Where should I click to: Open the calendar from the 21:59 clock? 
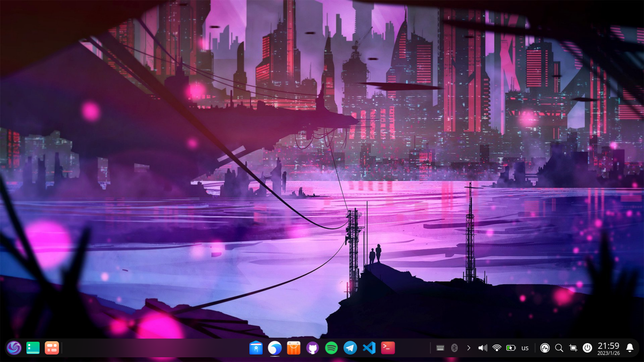coord(609,348)
